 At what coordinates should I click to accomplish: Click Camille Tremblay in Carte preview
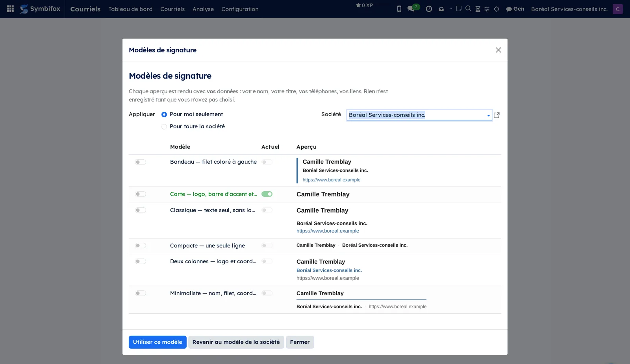point(323,194)
